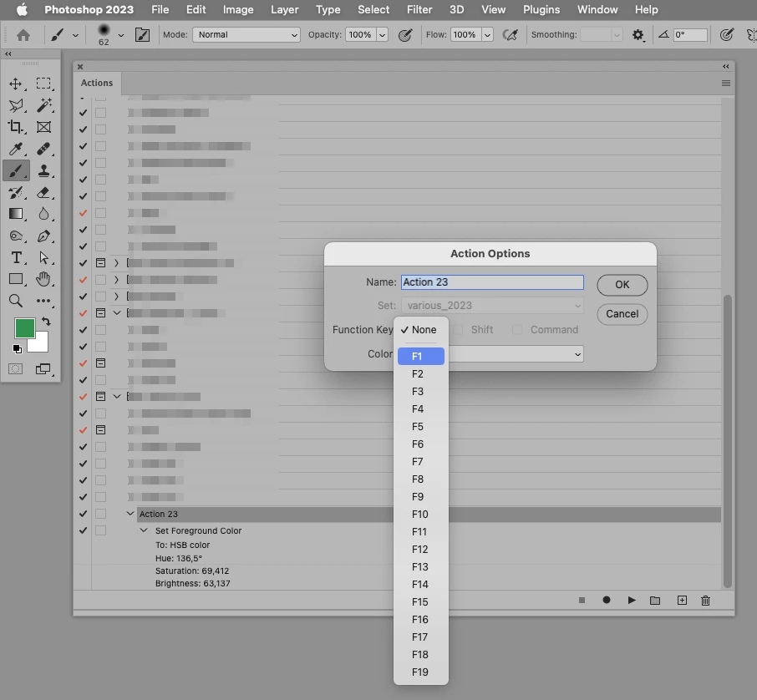Open the Filter menu
The width and height of the screenshot is (757, 700).
[x=419, y=10]
